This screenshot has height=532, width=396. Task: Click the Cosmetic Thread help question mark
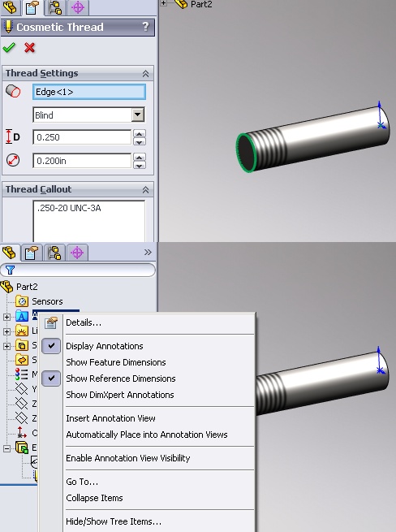tap(145, 27)
